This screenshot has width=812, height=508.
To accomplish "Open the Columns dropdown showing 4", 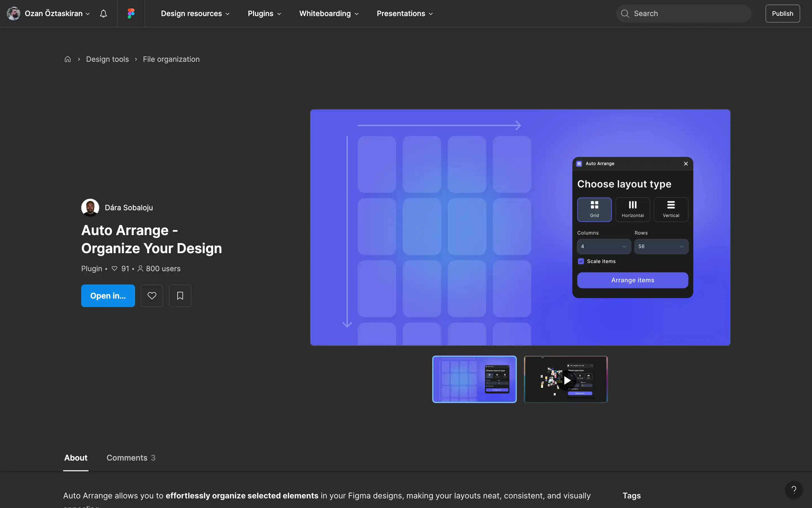I will coord(604,246).
